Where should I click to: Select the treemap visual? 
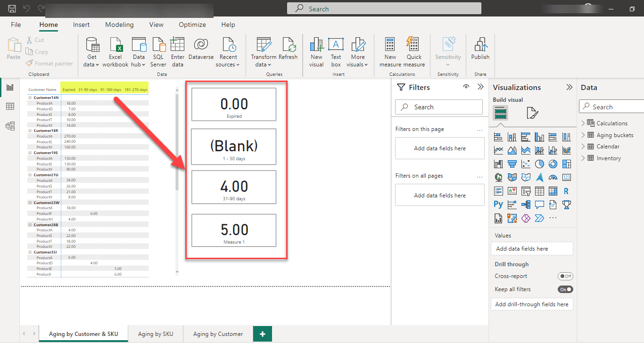[x=567, y=164]
